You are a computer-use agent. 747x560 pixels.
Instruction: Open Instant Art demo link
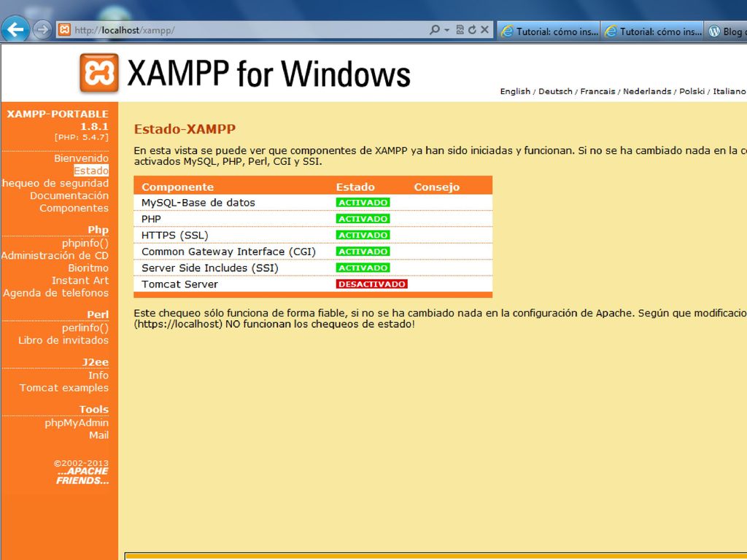(x=80, y=281)
